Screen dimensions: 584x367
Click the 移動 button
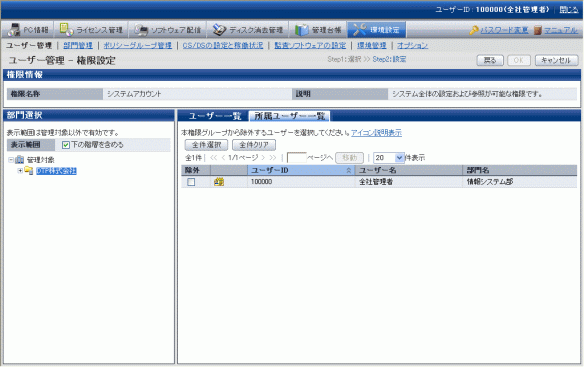[x=349, y=158]
